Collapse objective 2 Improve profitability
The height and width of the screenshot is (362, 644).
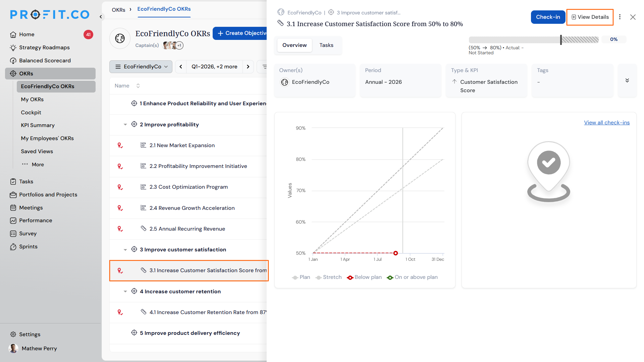point(125,125)
